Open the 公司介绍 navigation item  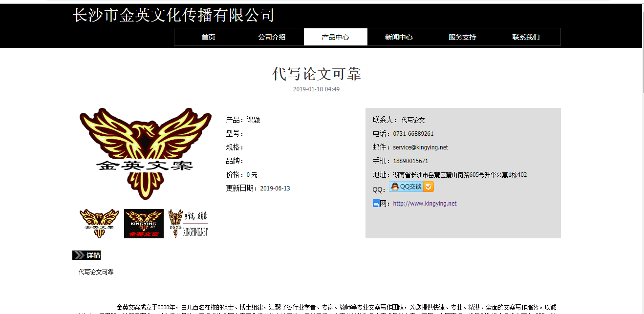(272, 37)
